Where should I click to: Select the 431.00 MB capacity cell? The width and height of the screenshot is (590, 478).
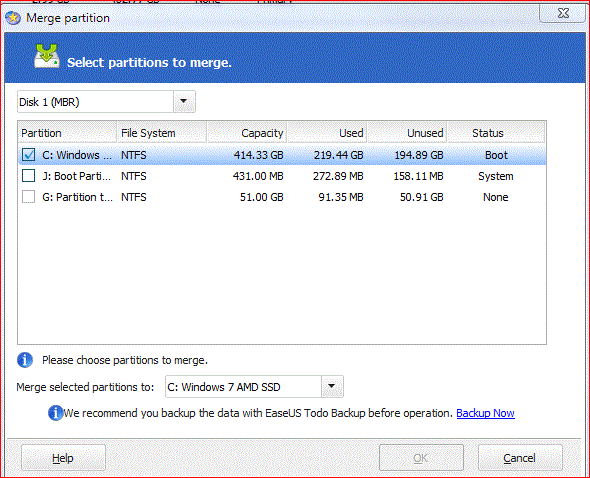[258, 176]
